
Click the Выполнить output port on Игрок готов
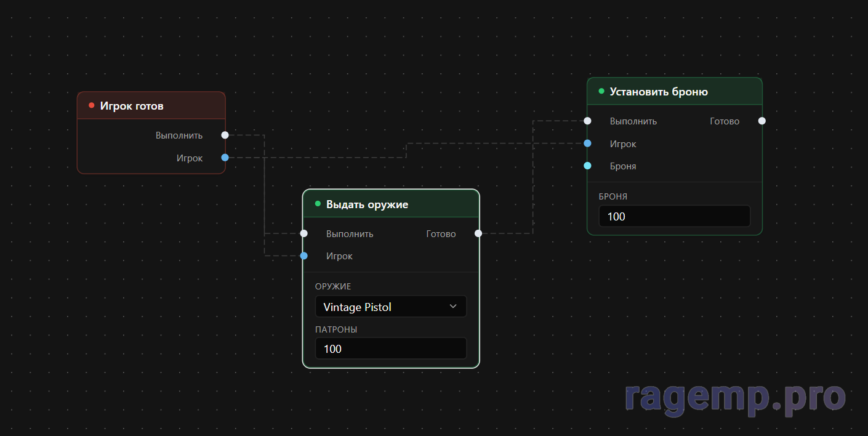(225, 135)
